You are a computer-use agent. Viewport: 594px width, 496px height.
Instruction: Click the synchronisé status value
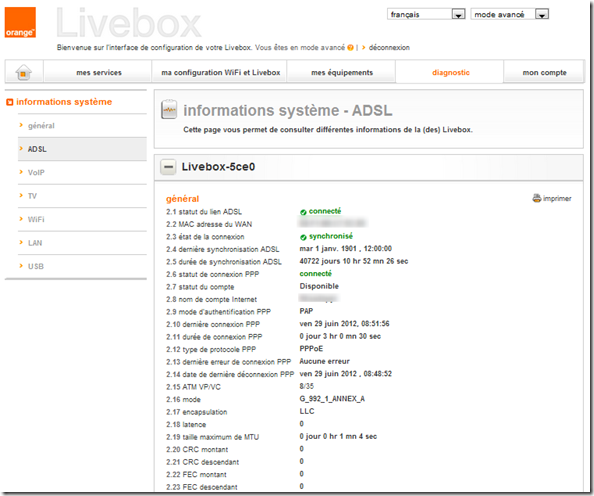pyautogui.click(x=331, y=236)
